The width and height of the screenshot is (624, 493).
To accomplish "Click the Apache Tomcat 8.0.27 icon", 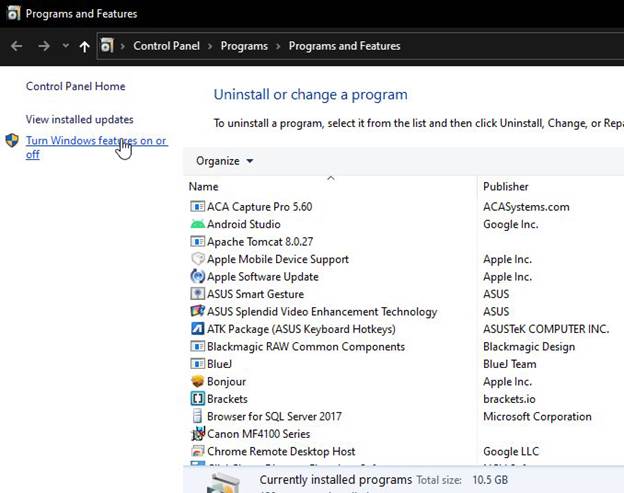I will pyautogui.click(x=197, y=241).
